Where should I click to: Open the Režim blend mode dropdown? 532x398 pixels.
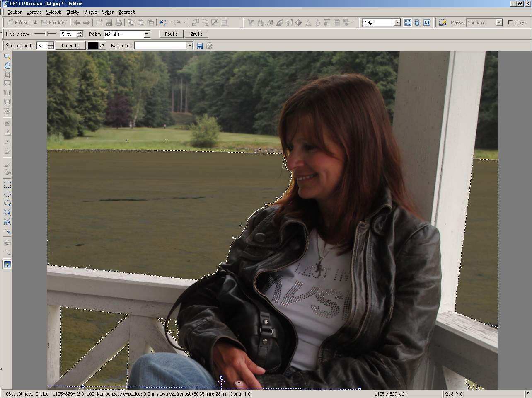tap(147, 34)
